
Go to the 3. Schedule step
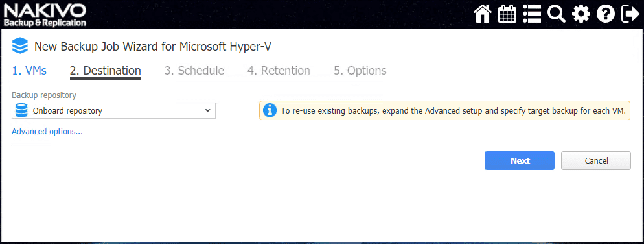(x=194, y=71)
